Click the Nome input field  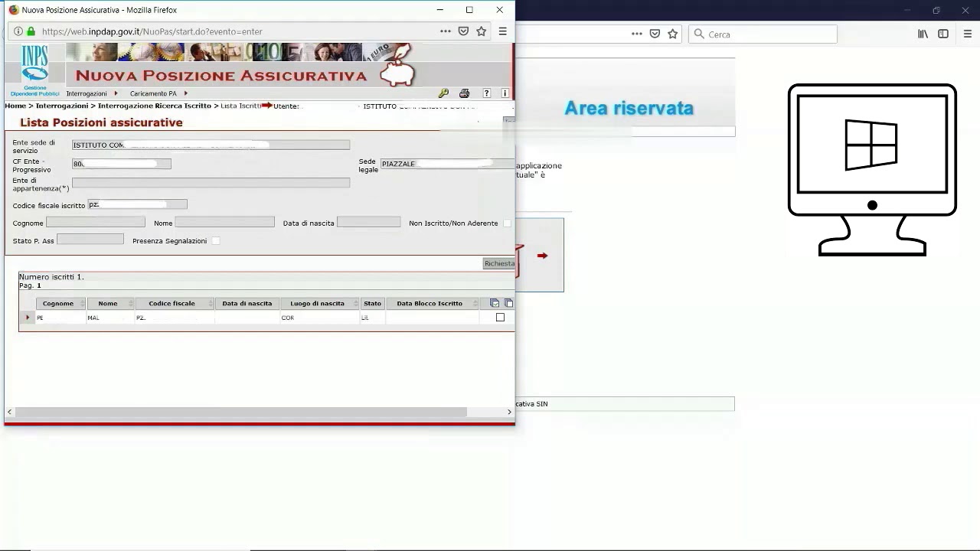pyautogui.click(x=224, y=222)
